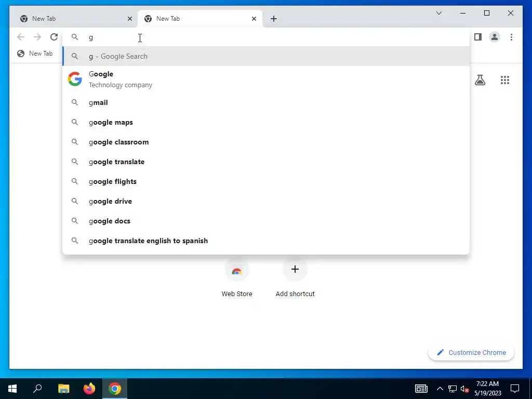532x399 pixels.
Task: Open the Web Store shortcut
Action: point(237,278)
